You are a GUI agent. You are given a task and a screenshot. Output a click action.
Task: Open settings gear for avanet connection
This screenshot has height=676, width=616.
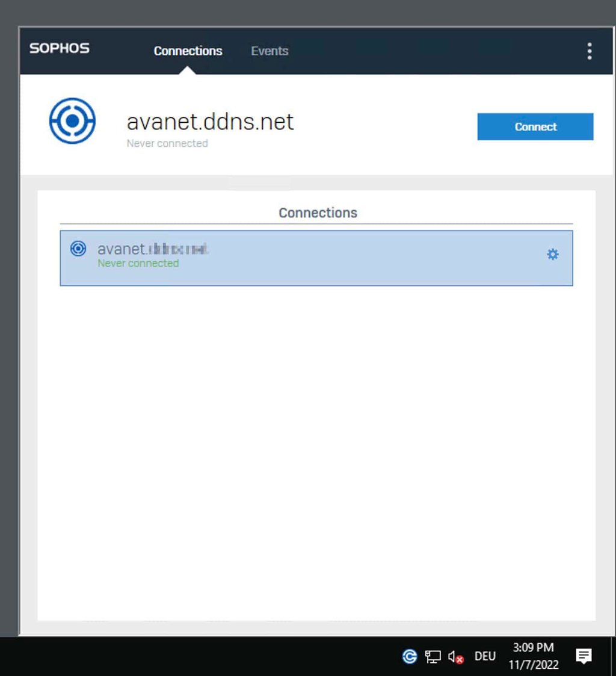553,255
